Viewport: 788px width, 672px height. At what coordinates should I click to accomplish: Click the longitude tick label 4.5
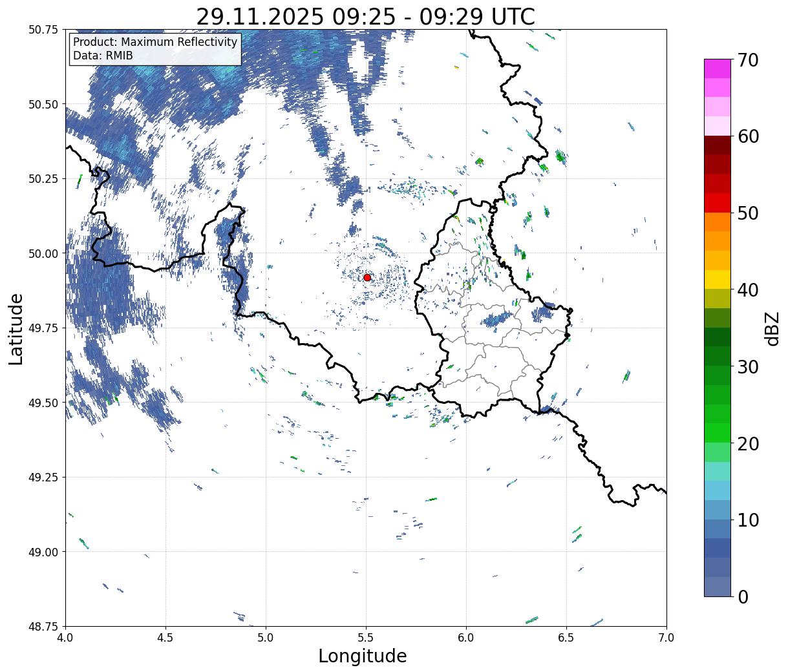tap(165, 638)
